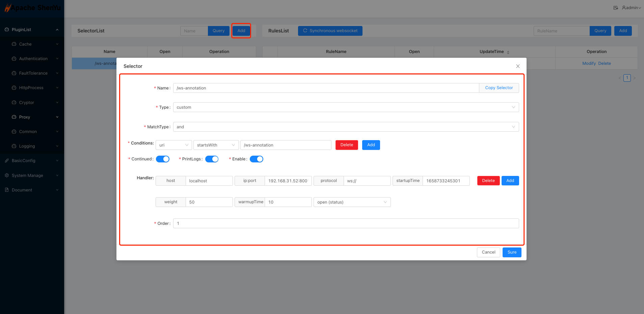Click the admin user icon
Screen dimensions: 644x314
click(x=624, y=8)
